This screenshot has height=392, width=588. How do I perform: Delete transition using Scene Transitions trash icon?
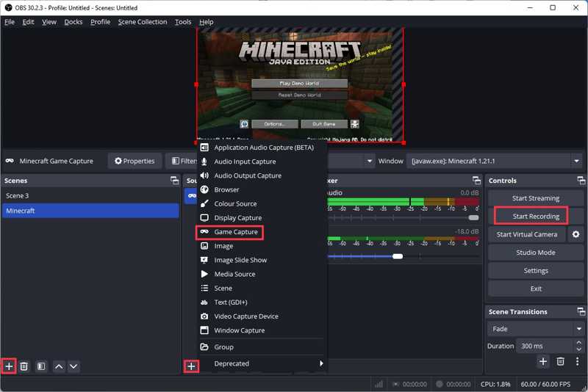(560, 361)
